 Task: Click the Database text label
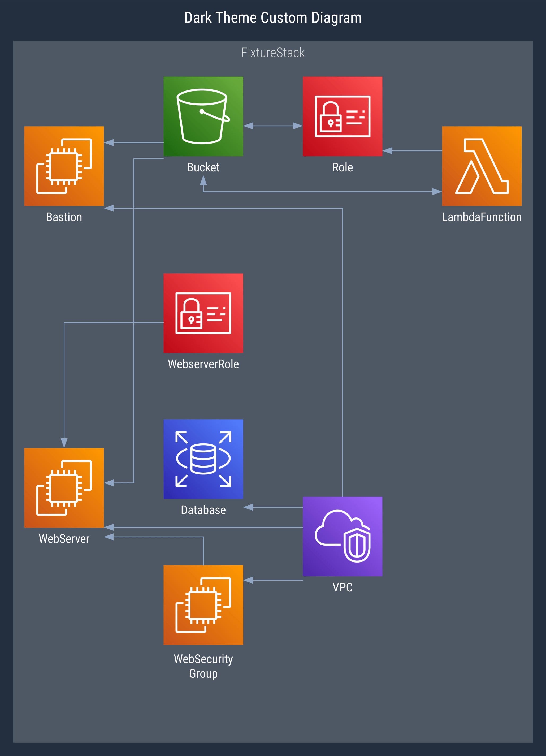pos(203,510)
